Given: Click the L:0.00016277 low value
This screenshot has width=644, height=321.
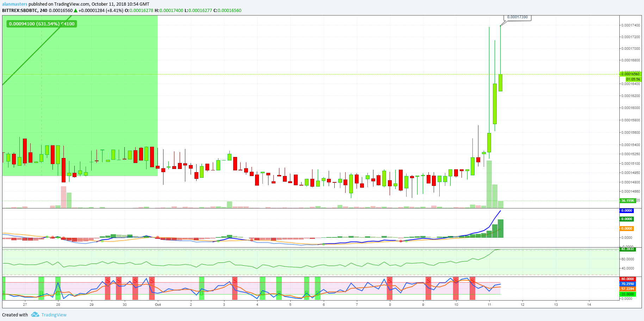Looking at the screenshot, I should [198, 11].
